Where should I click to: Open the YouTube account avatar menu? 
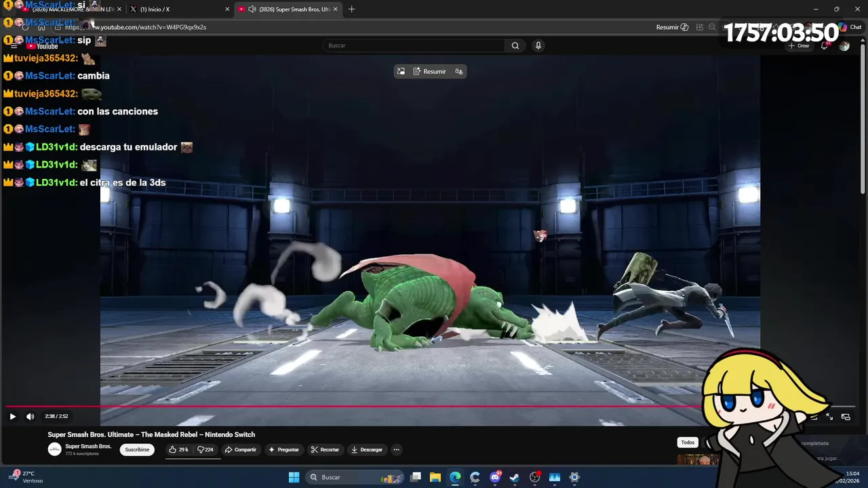coord(844,45)
